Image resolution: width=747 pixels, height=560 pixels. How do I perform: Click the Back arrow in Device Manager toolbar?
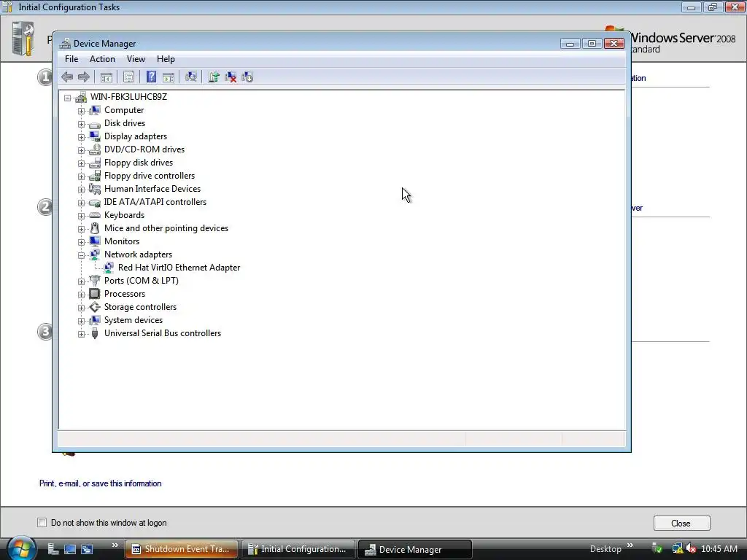point(67,77)
